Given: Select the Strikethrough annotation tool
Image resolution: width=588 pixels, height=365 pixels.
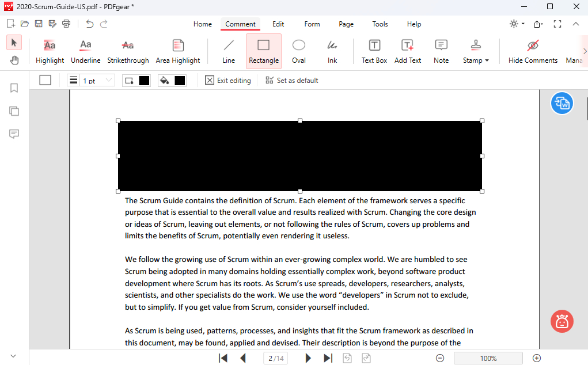Looking at the screenshot, I should pos(128,51).
